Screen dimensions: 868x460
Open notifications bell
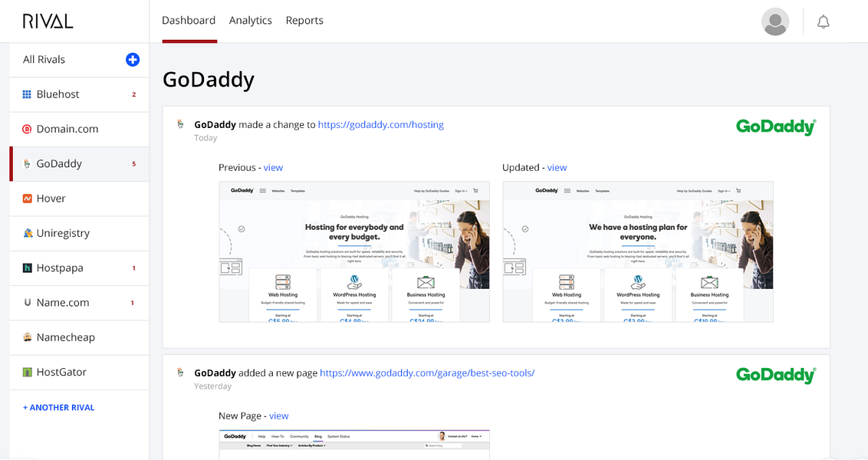coord(824,21)
